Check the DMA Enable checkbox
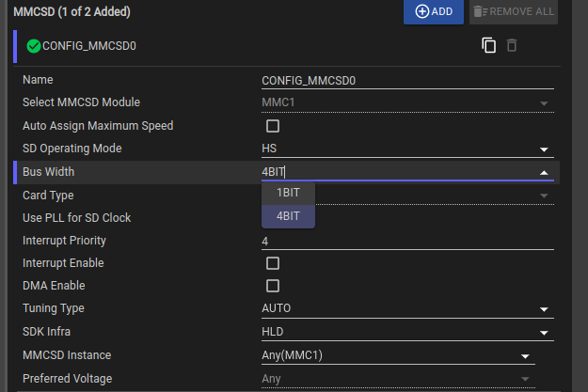The image size is (588, 392). [273, 286]
